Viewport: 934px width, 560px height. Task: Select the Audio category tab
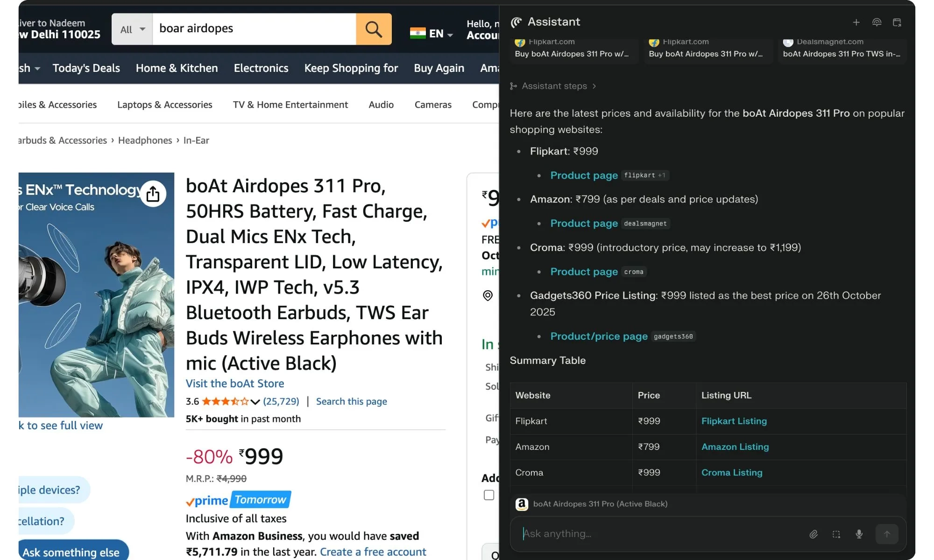(x=381, y=105)
